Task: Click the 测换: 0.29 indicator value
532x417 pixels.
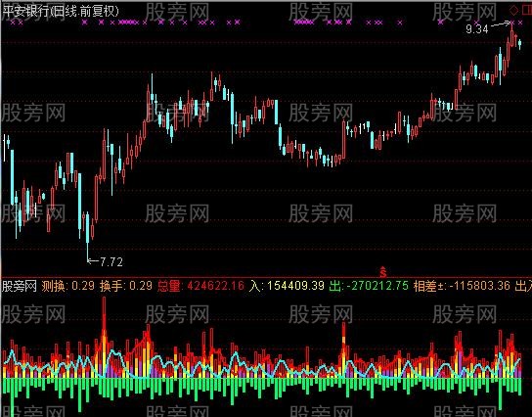Action: (67, 286)
